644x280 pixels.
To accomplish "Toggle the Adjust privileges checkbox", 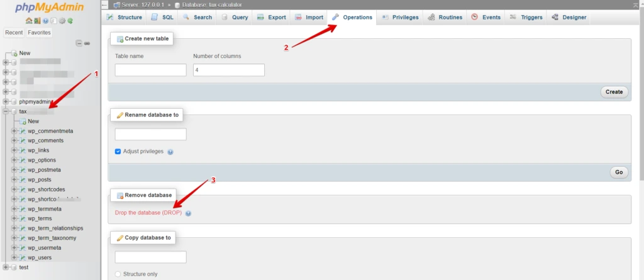I will 118,151.
